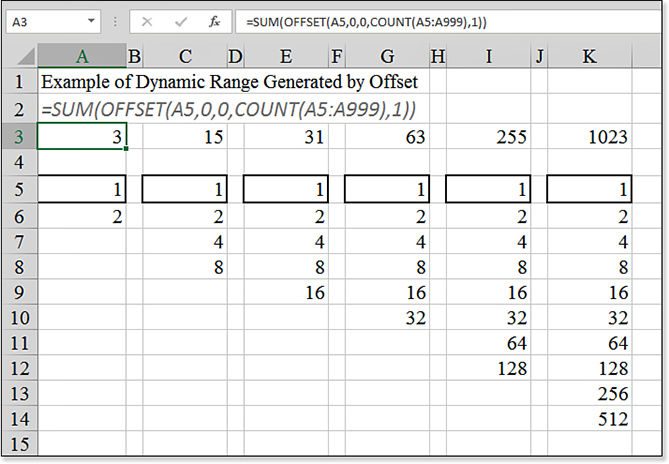Select cell A6 containing 2

(x=82, y=216)
